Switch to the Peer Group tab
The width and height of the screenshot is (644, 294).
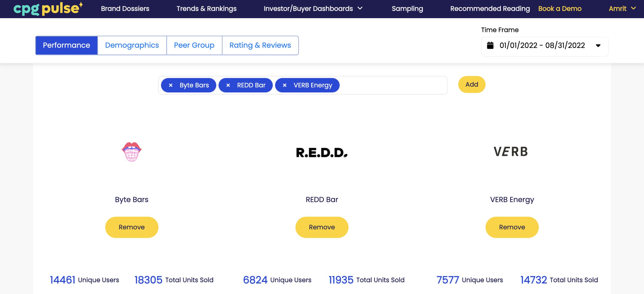click(x=194, y=45)
